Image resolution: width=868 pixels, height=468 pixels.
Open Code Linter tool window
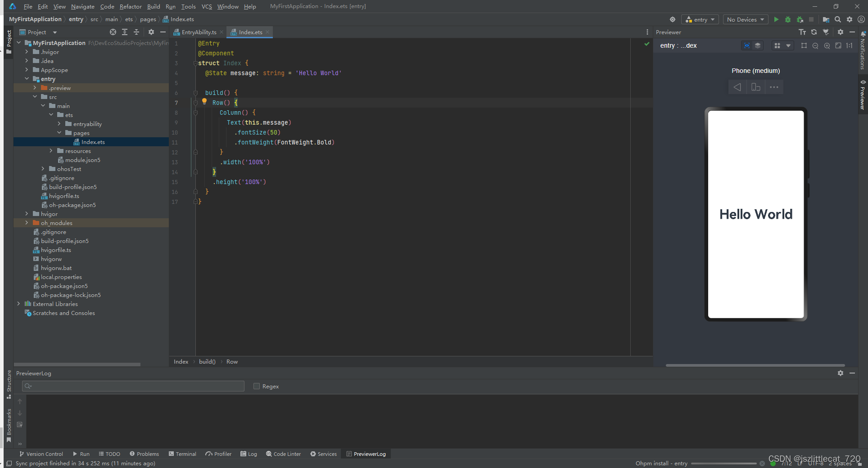coord(283,454)
